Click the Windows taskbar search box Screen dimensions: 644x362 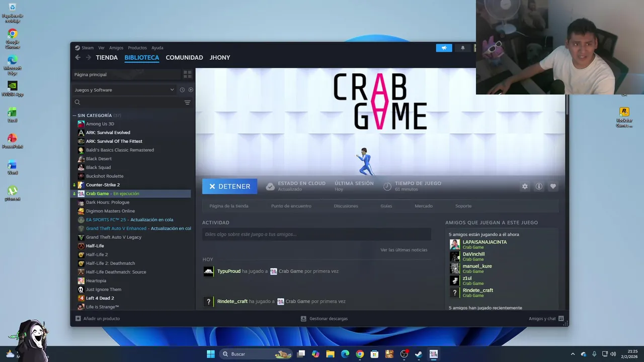pyautogui.click(x=257, y=354)
